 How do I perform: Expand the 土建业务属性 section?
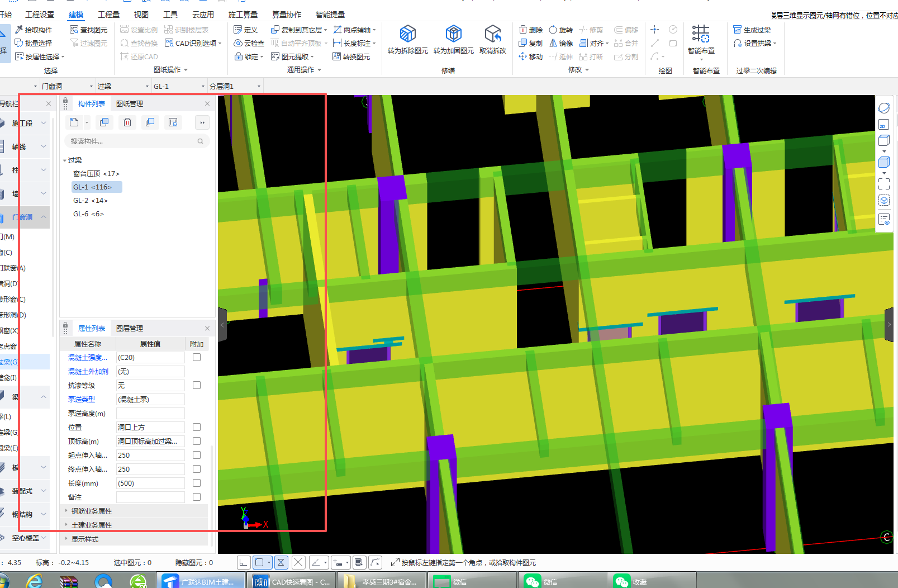(92, 525)
